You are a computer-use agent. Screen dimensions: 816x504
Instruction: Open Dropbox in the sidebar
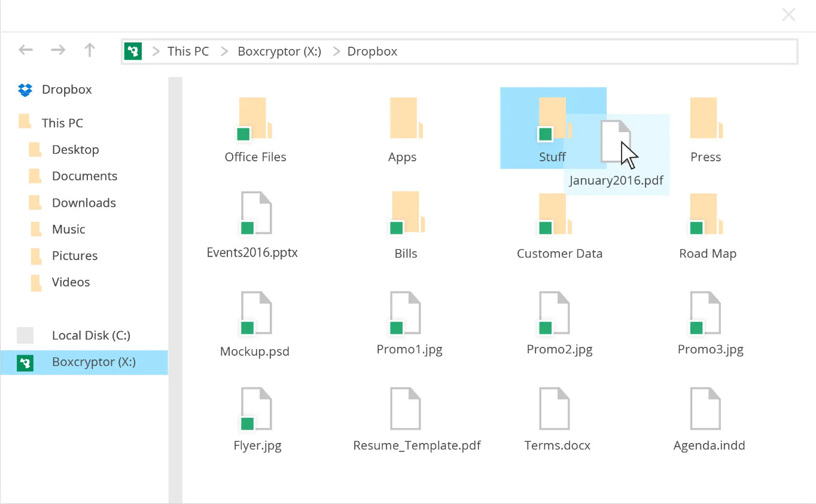tap(67, 90)
